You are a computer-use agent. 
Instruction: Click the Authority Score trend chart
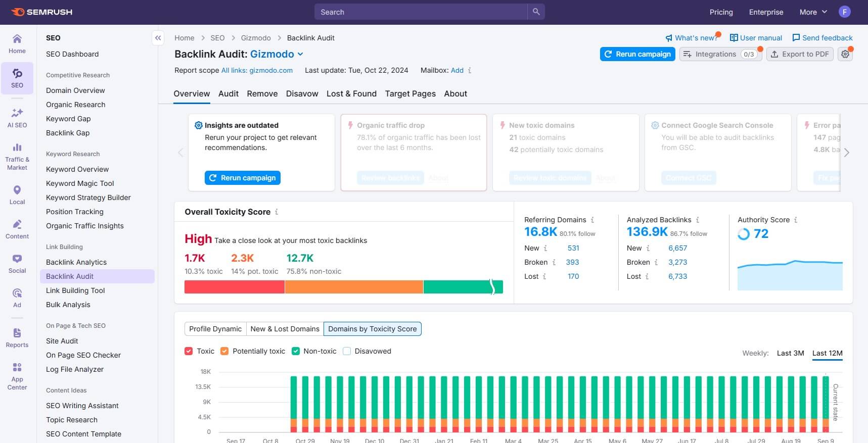[790, 275]
